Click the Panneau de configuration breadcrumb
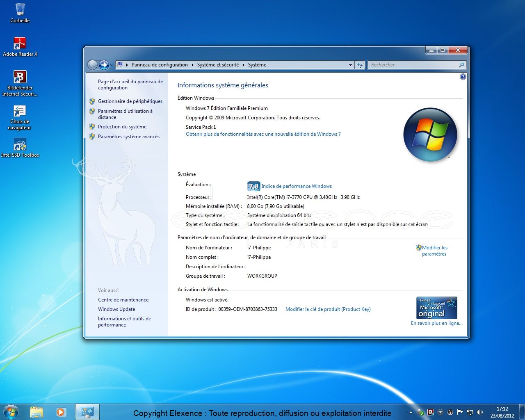Image resolution: width=525 pixels, height=420 pixels. pos(160,65)
